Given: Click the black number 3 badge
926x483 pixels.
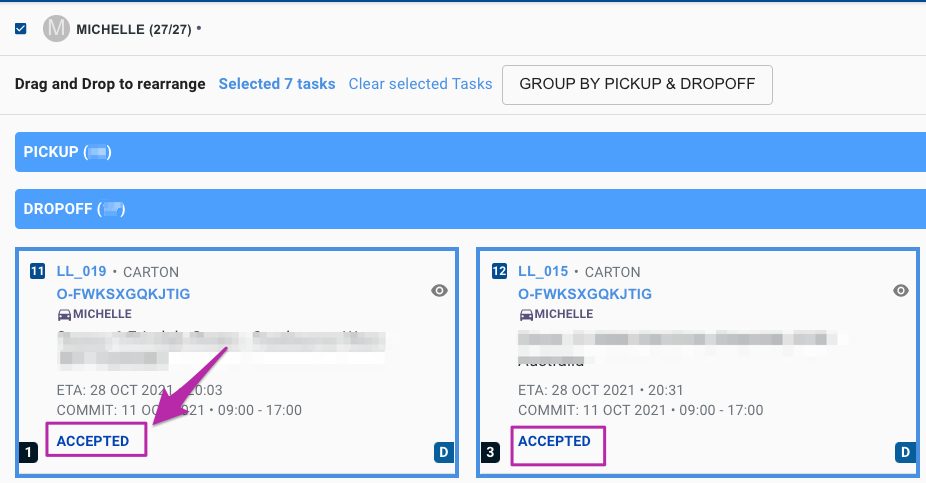Looking at the screenshot, I should pos(490,453).
